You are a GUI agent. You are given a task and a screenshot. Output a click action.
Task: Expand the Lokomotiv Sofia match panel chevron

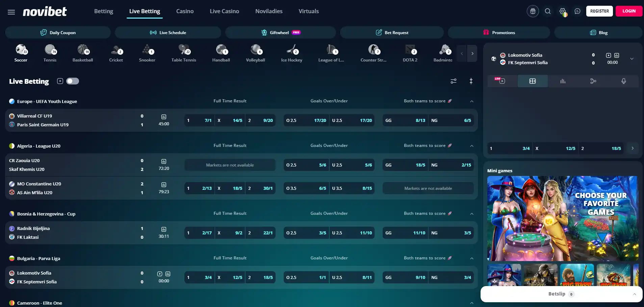tap(632, 59)
